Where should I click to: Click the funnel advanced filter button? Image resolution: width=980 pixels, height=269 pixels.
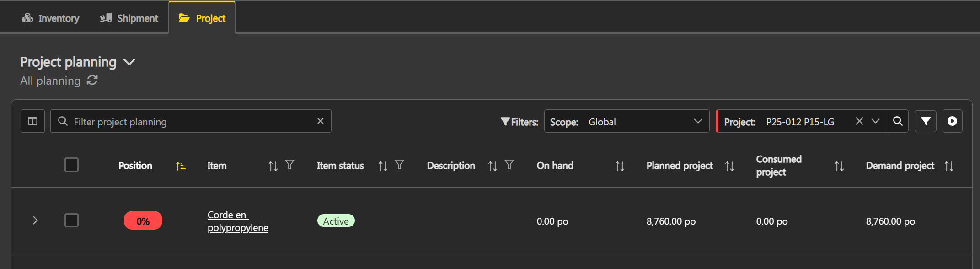click(x=926, y=121)
